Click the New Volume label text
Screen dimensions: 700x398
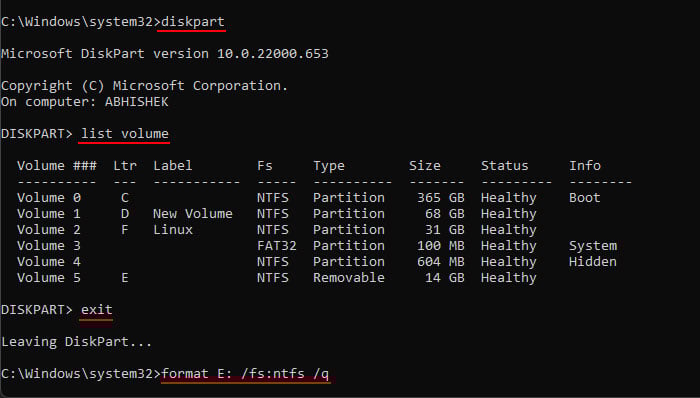pos(192,214)
